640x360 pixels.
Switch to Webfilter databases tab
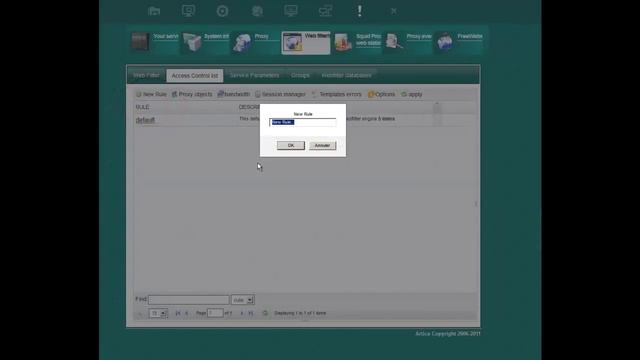[x=347, y=75]
